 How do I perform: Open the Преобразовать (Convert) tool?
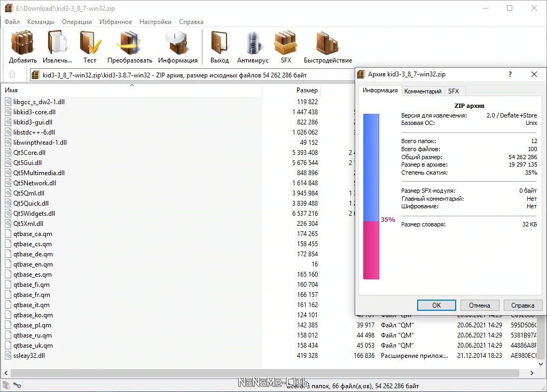pyautogui.click(x=129, y=43)
